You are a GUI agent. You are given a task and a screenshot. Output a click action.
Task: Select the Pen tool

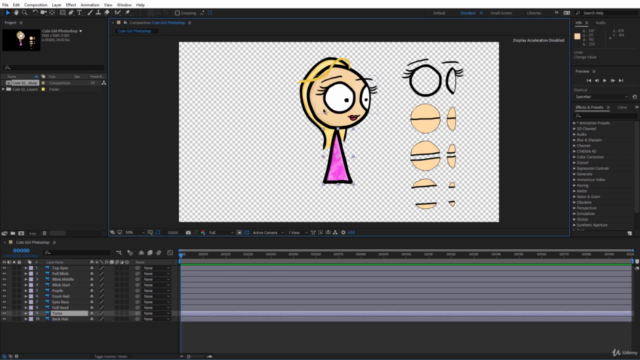[71, 13]
